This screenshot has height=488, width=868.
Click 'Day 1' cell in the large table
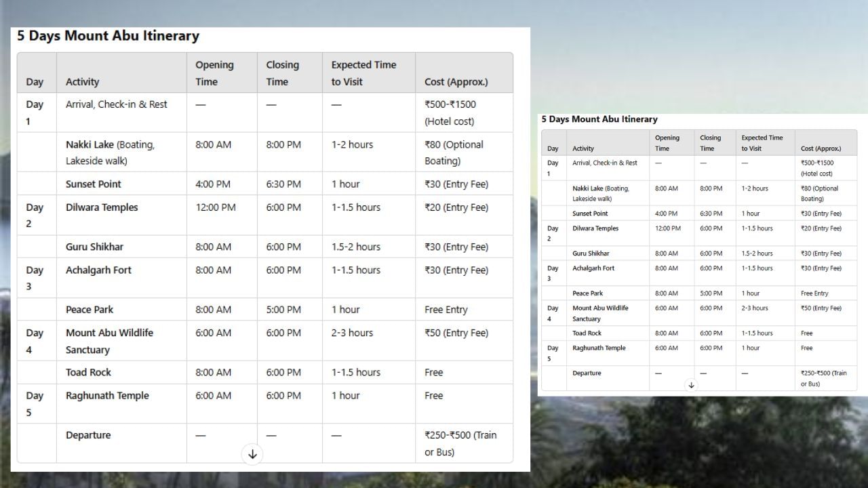pos(35,113)
